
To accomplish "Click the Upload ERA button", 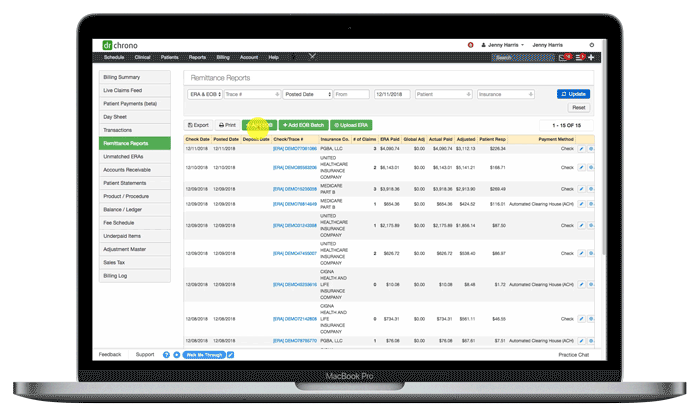I will click(351, 125).
